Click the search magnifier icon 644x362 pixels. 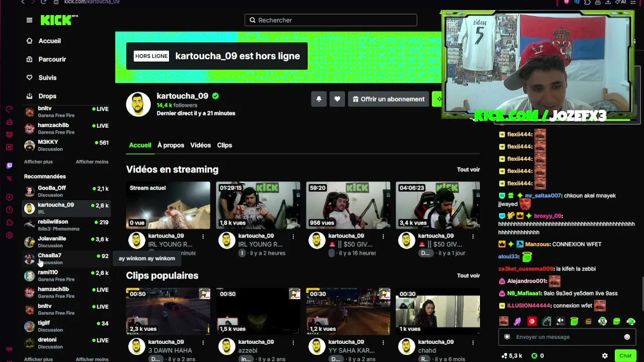[253, 20]
